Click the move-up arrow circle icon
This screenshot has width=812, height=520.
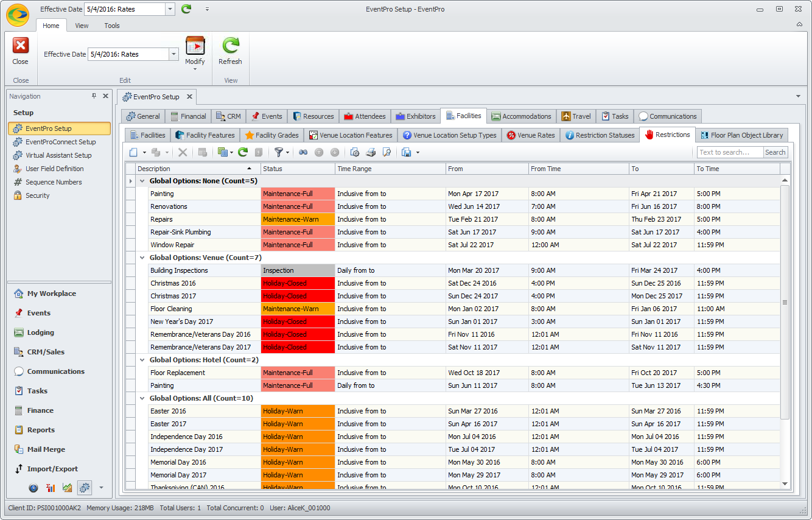319,152
